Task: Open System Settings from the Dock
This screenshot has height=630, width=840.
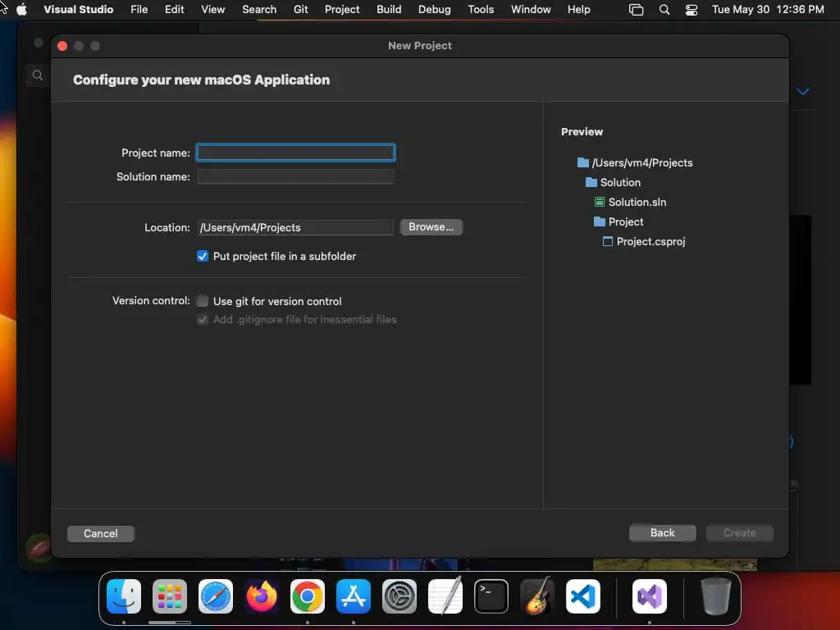Action: click(x=399, y=596)
